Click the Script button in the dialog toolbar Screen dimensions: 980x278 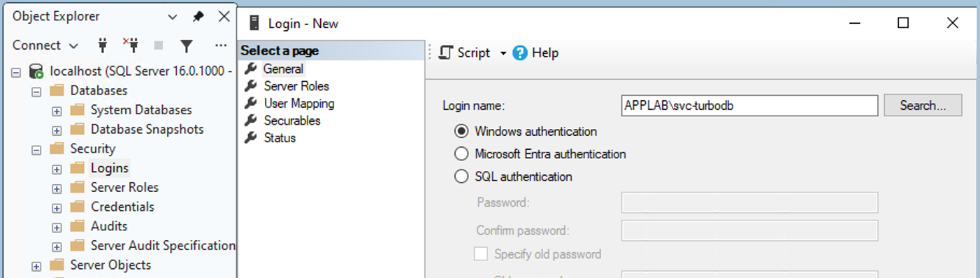tap(465, 53)
